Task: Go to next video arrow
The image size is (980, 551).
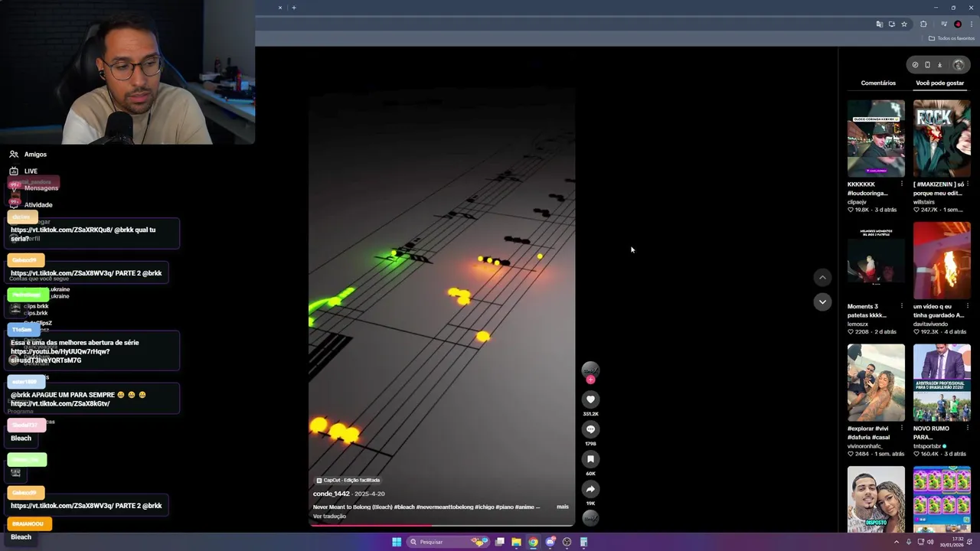Action: tap(822, 302)
